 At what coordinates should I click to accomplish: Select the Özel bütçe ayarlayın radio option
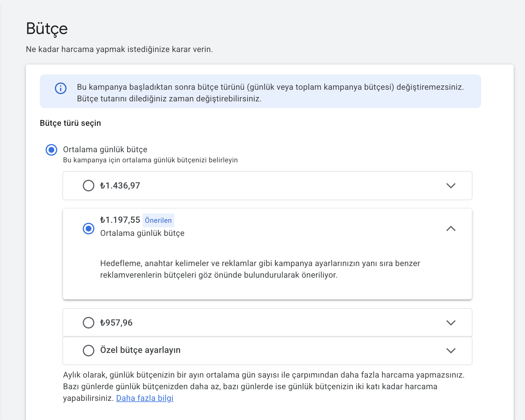[89, 351]
